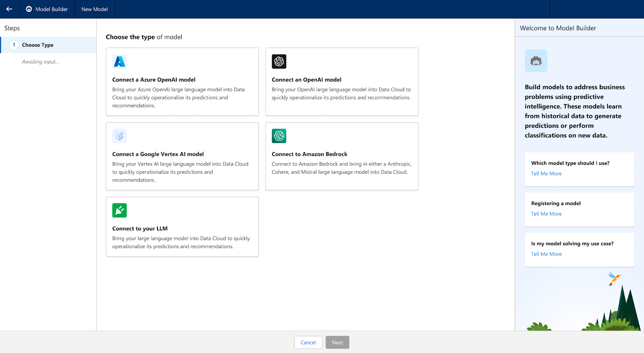Open Tell Me More under model type question
This screenshot has height=353, width=644.
546,174
